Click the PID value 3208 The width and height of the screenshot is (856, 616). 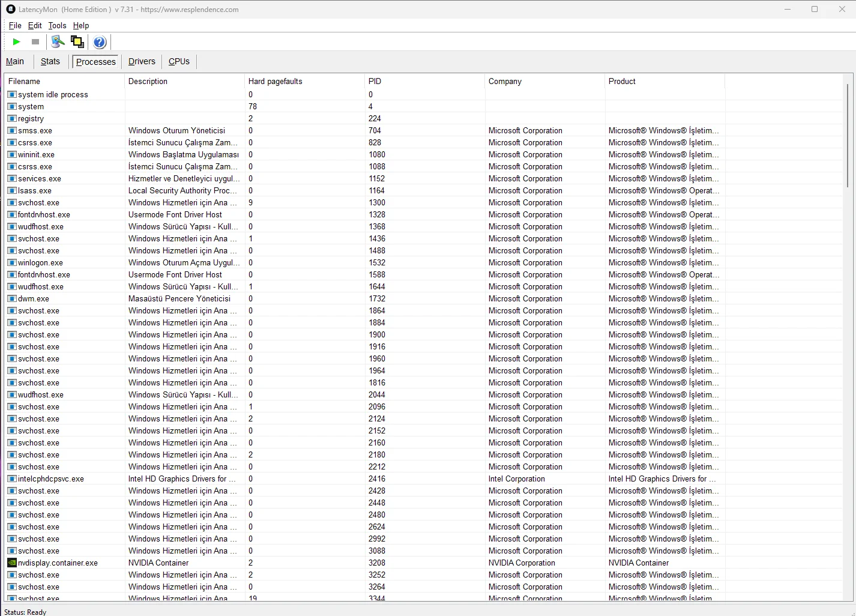click(x=377, y=563)
